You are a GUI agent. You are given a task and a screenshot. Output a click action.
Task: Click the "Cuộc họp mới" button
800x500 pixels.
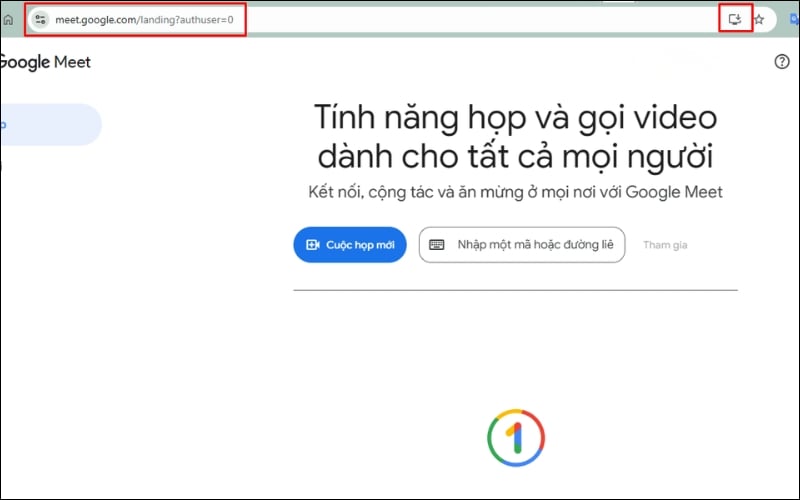tap(350, 245)
